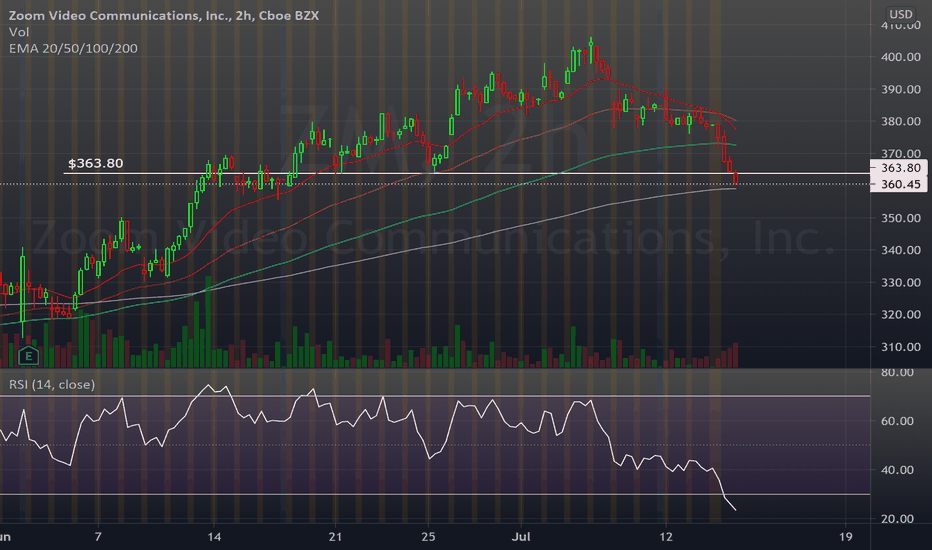Select the 363.80 price axis tag
The image size is (932, 550).
899,168
